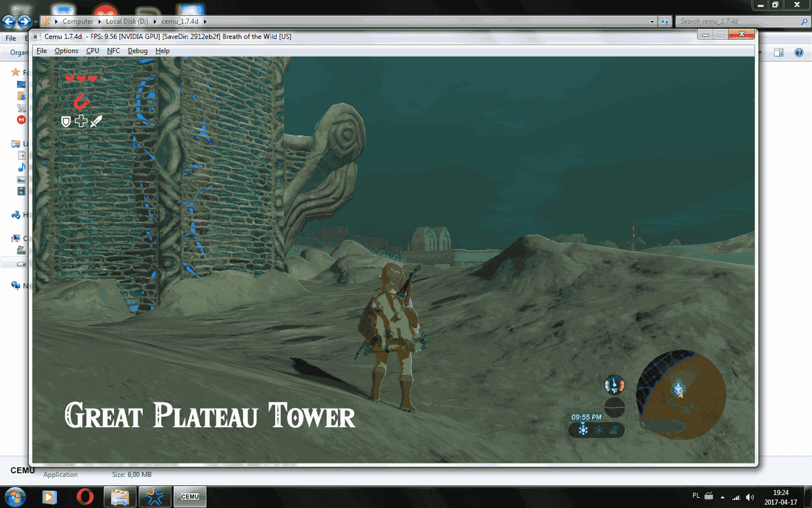Open the Debug menu in Cemu
Viewport: 812px width, 508px height.
pos(138,51)
